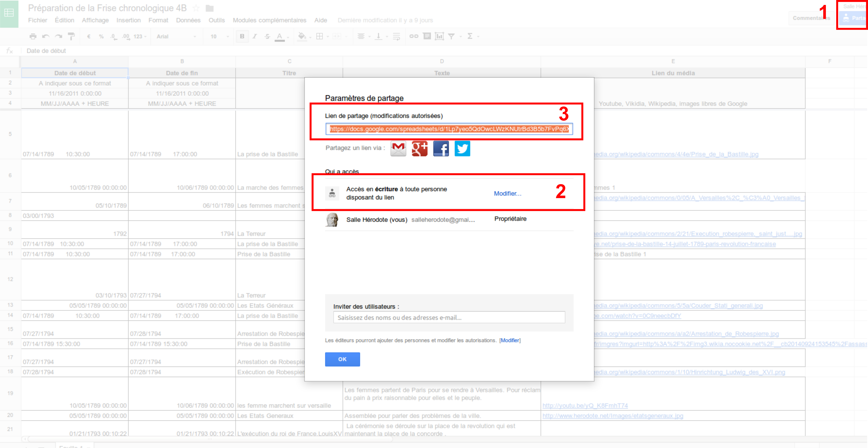Screen dimensions: 868x448
Task: Open the Affichage menu
Action: [95, 20]
